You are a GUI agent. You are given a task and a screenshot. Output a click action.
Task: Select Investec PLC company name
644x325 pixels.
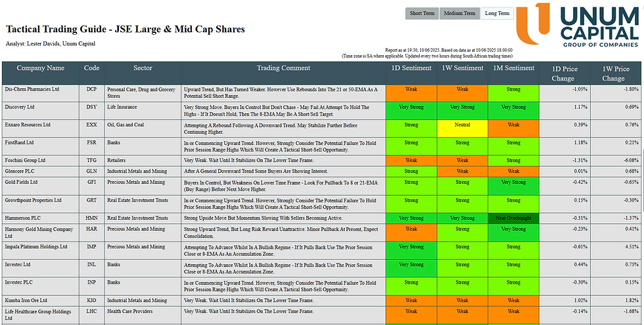pyautogui.click(x=19, y=282)
